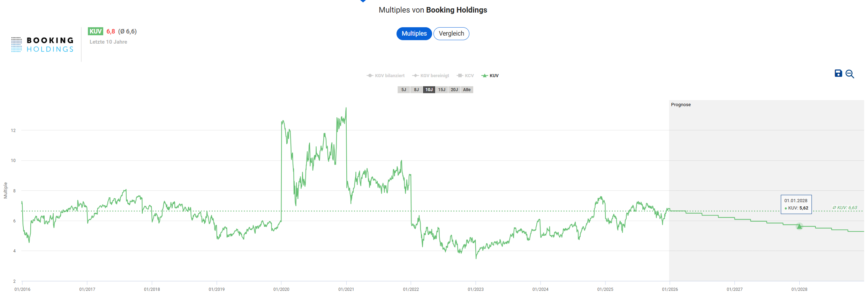Switch to the Multiples tab

414,34
